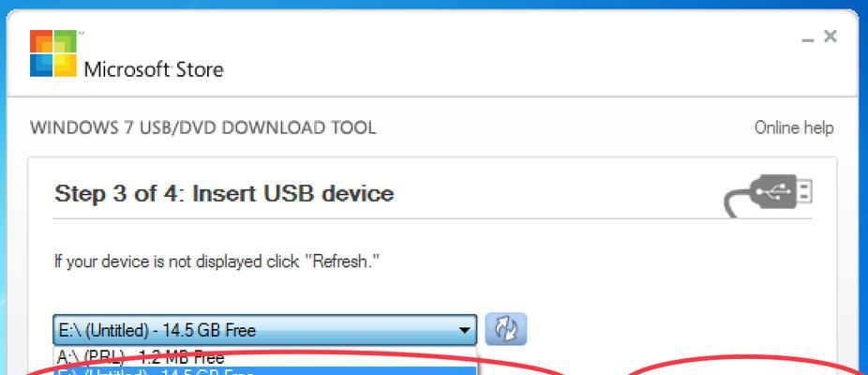Pick the highlighted E:\ (Untitled) list entry
Viewport: 868px width, 375px height.
click(x=264, y=370)
